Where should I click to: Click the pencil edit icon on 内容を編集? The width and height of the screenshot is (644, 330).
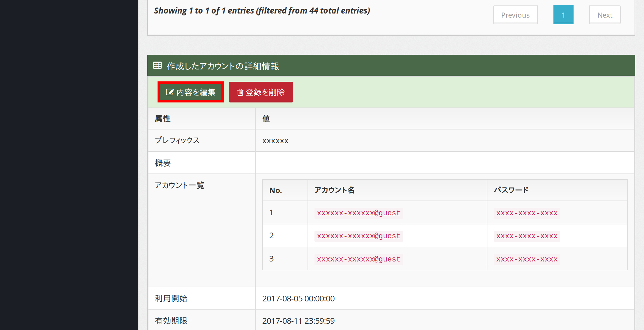click(170, 92)
